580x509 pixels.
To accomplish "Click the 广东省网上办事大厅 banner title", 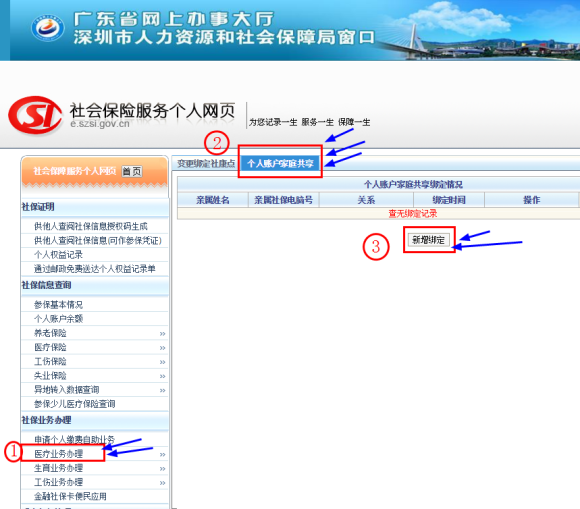I will coord(174,19).
